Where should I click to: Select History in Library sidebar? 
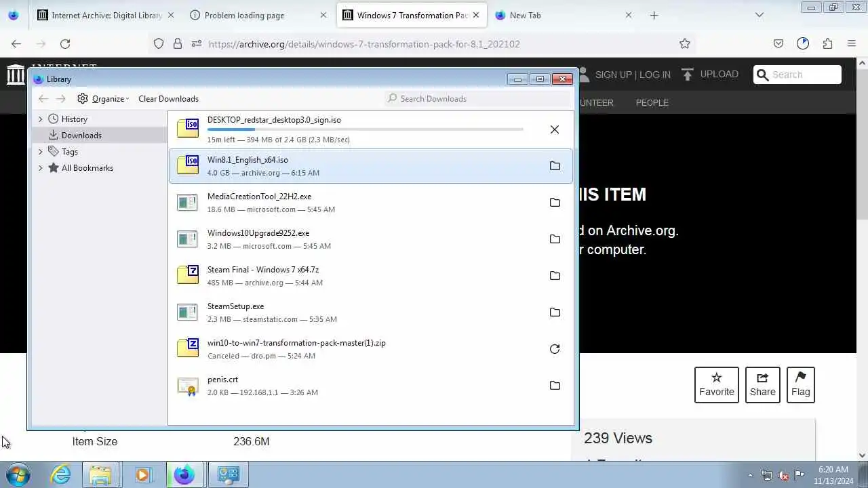[99, 119]
